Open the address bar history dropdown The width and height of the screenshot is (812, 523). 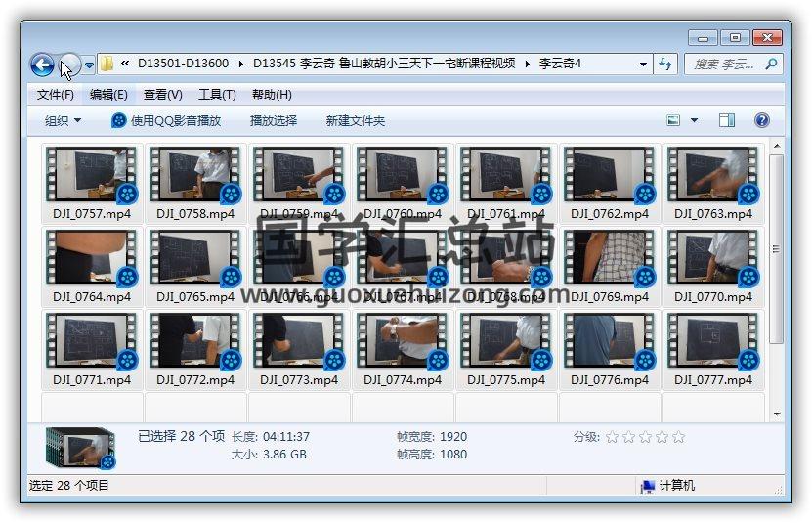[x=643, y=65]
